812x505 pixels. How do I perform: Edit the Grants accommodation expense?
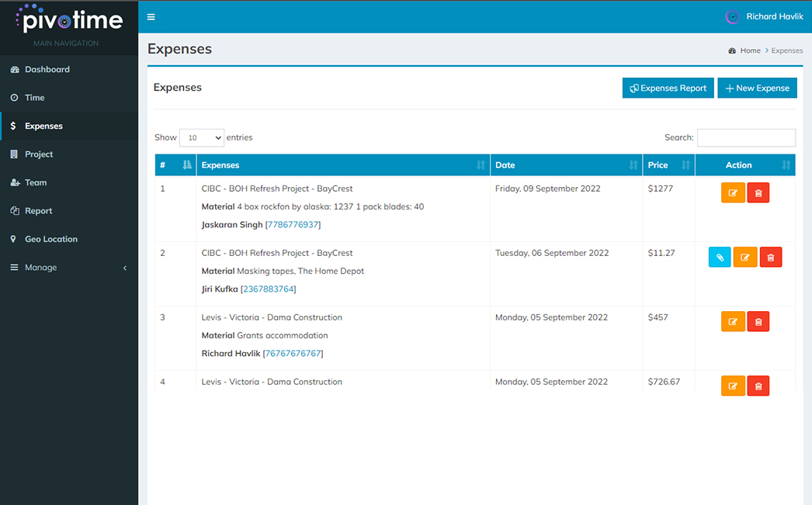point(733,322)
